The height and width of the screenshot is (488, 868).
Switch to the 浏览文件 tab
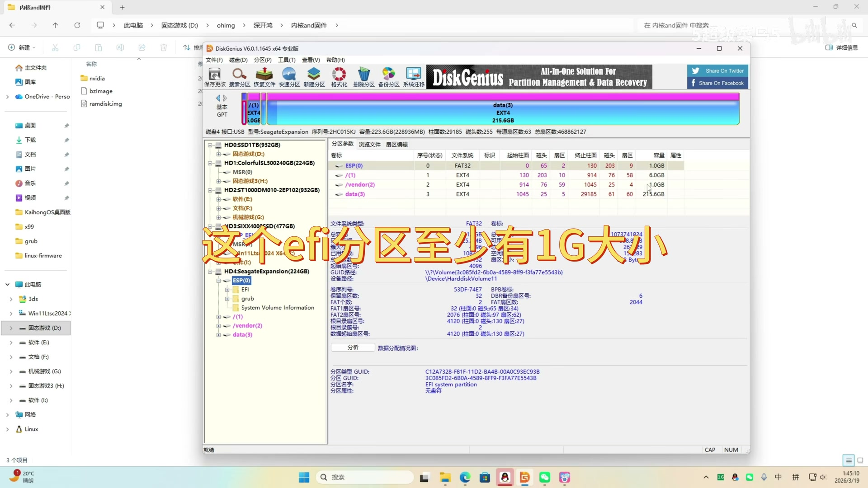tap(369, 144)
